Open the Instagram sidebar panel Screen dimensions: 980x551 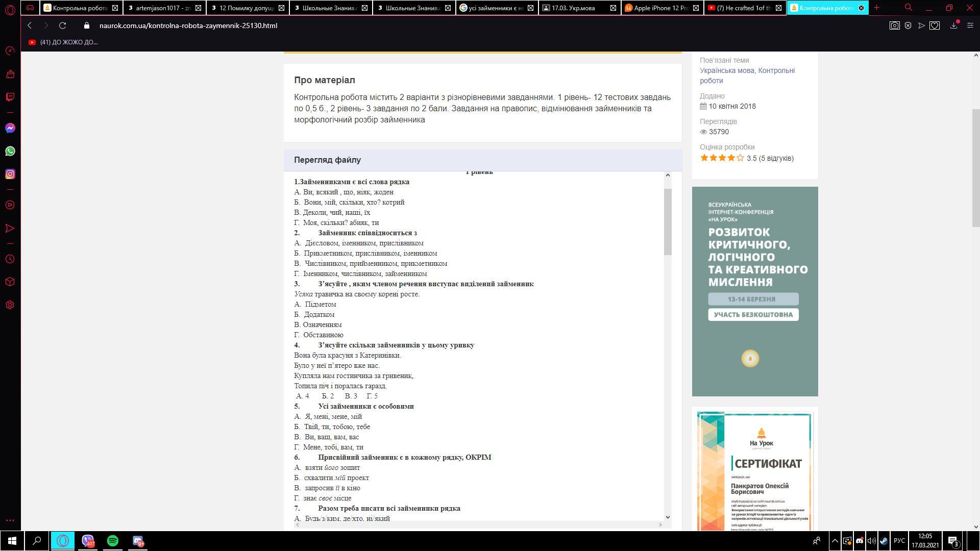pyautogui.click(x=10, y=174)
